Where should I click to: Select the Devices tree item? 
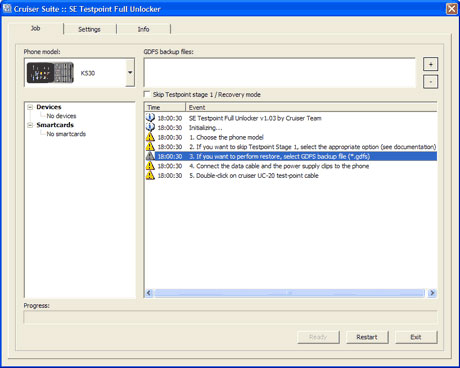coord(49,107)
